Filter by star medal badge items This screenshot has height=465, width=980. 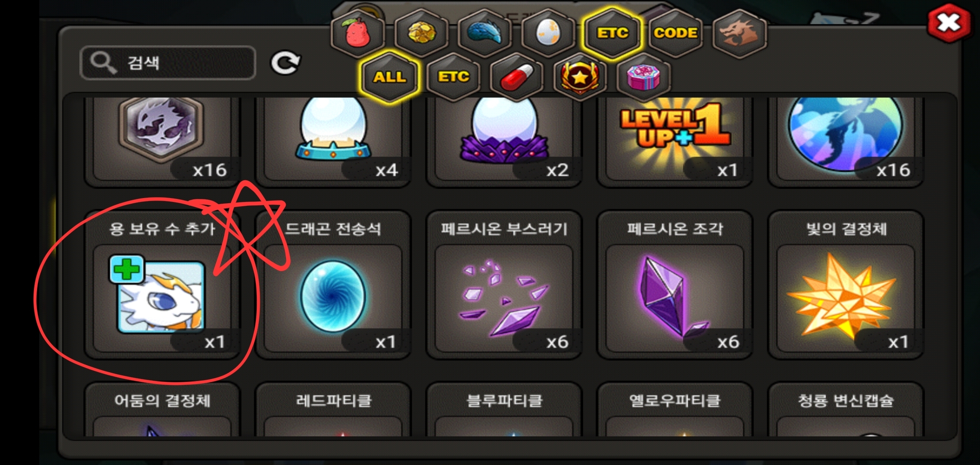(580, 77)
